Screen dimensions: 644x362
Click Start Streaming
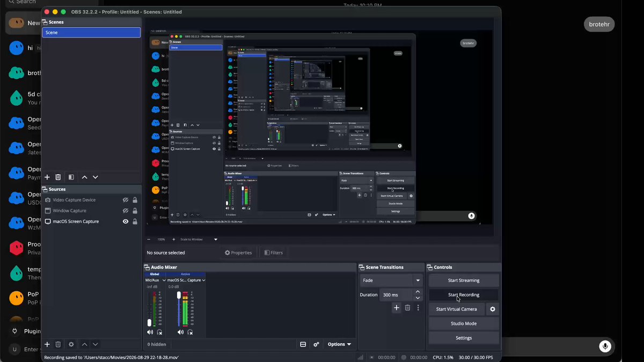click(x=464, y=280)
